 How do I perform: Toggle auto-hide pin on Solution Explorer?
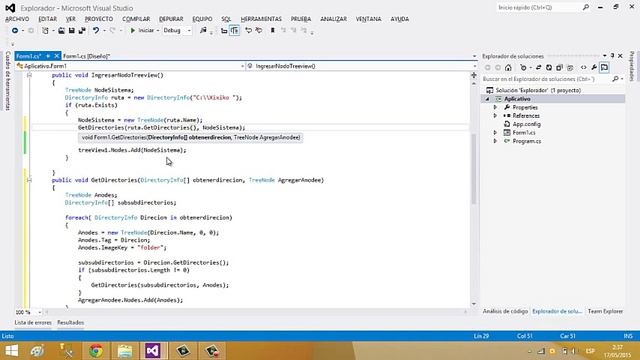612,56
